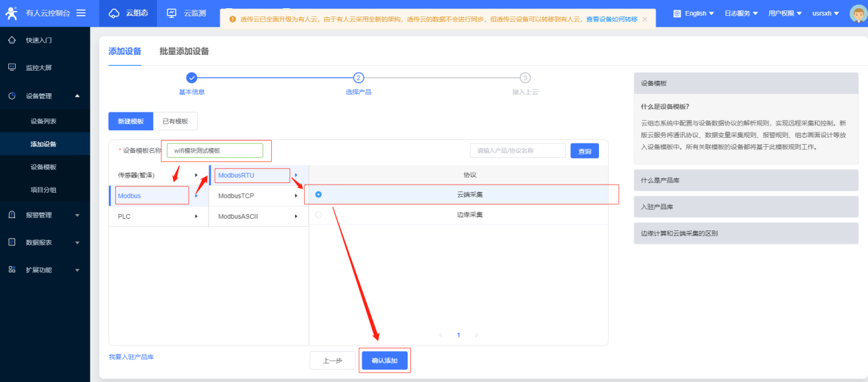Image resolution: width=868 pixels, height=382 pixels.
Task: Select 传感器(暂泽) category
Action: [x=136, y=175]
